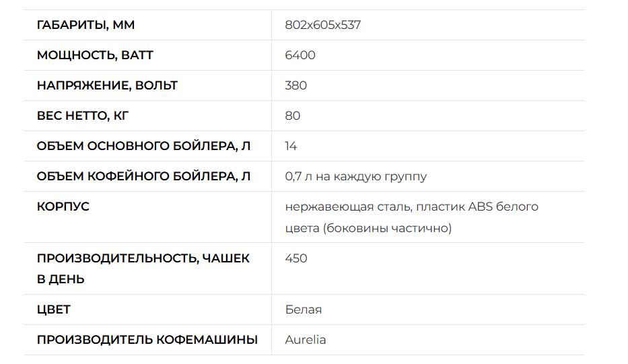Select the 0,7 л на каждую группу text
The width and height of the screenshot is (628, 364).
click(x=355, y=176)
